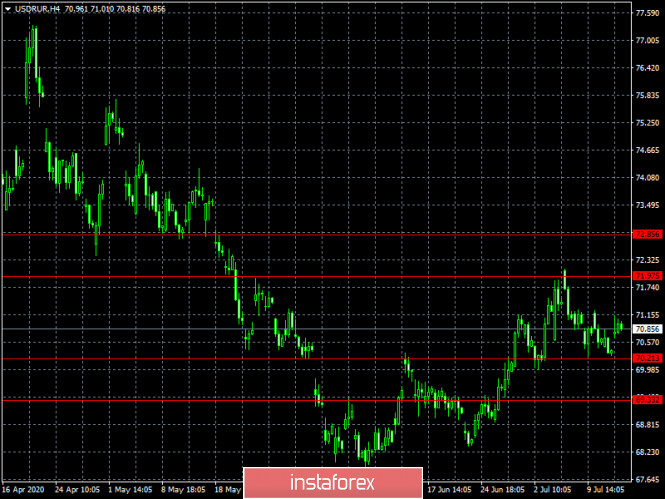The height and width of the screenshot is (499, 665).
Task: Select the red 72.856 price level tag
Action: [x=647, y=234]
